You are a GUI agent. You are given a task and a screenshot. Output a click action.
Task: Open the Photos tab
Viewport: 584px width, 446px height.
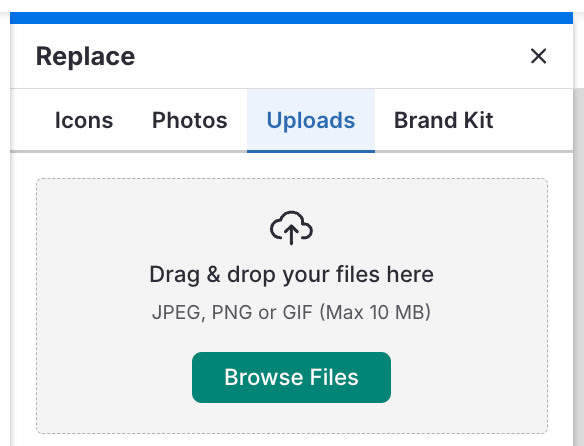190,120
